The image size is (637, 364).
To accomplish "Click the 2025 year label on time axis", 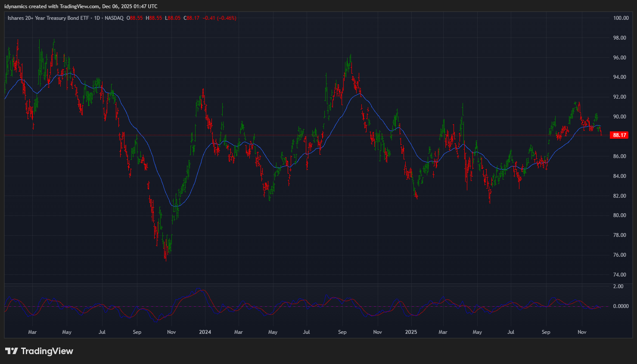I will click(x=411, y=332).
